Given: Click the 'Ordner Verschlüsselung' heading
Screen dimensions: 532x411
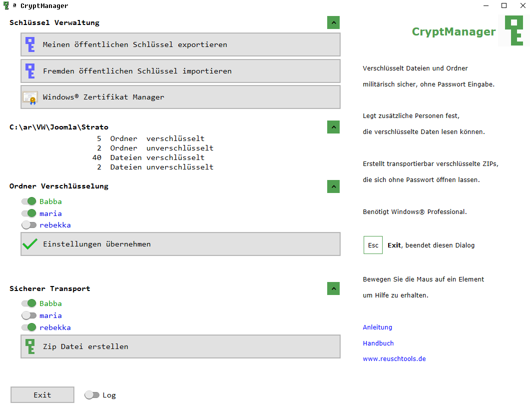Looking at the screenshot, I should point(59,186).
